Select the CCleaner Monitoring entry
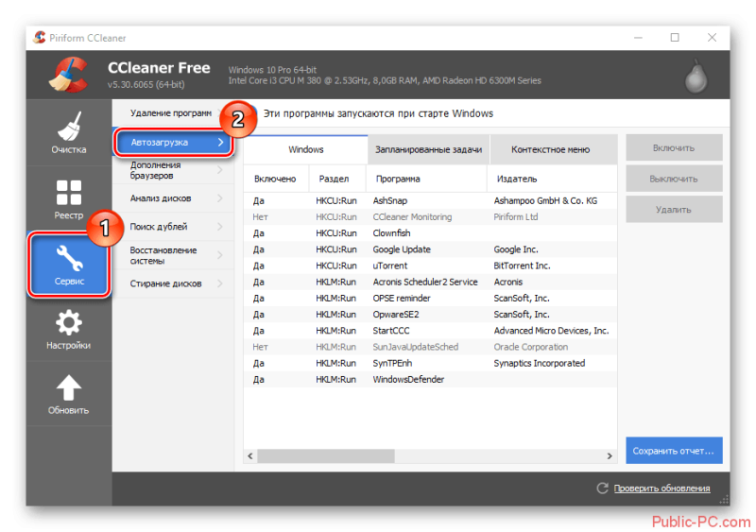The width and height of the screenshot is (756, 532). (431, 217)
